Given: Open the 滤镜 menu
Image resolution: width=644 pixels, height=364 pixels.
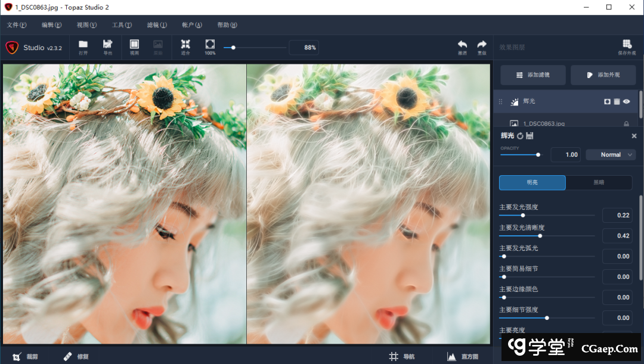Looking at the screenshot, I should coord(157,25).
